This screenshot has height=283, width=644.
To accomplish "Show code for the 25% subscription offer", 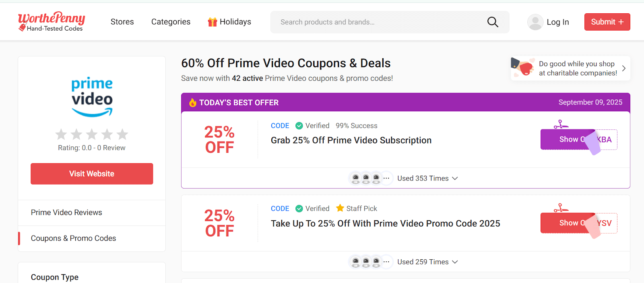I will [579, 139].
